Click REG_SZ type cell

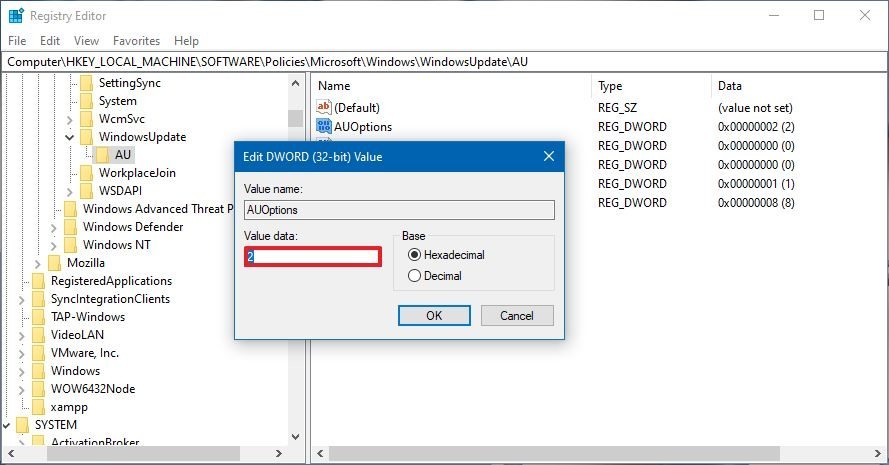(x=617, y=108)
